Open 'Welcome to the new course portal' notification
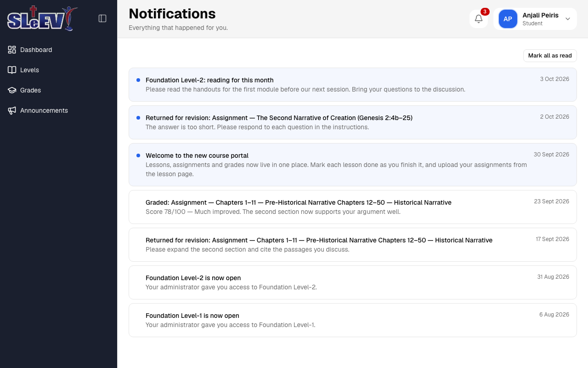The width and height of the screenshot is (588, 368). 352,165
